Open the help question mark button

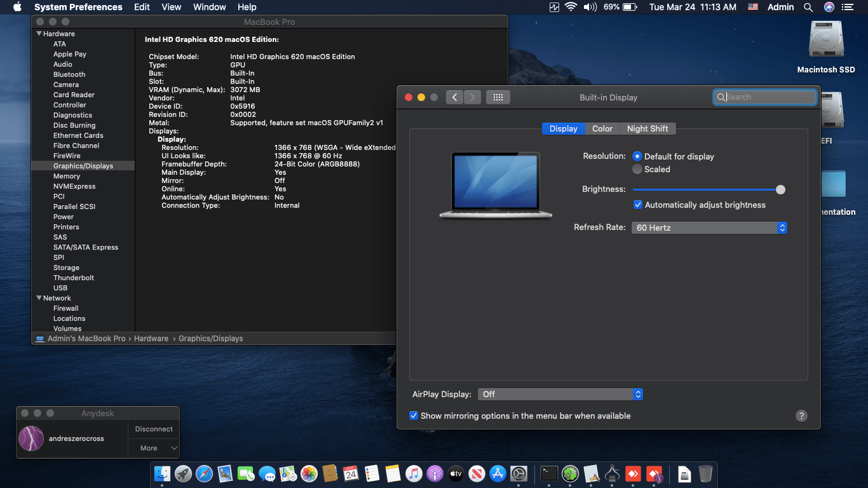pyautogui.click(x=801, y=416)
